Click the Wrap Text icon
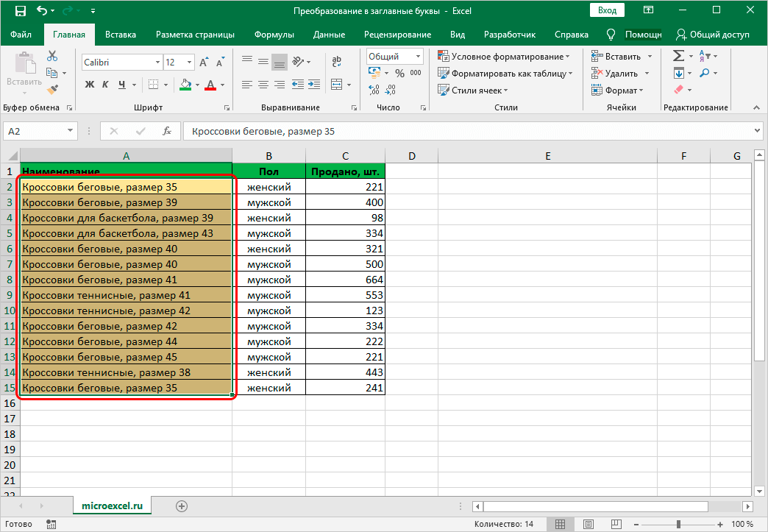Image resolution: width=768 pixels, height=532 pixels. (336, 62)
